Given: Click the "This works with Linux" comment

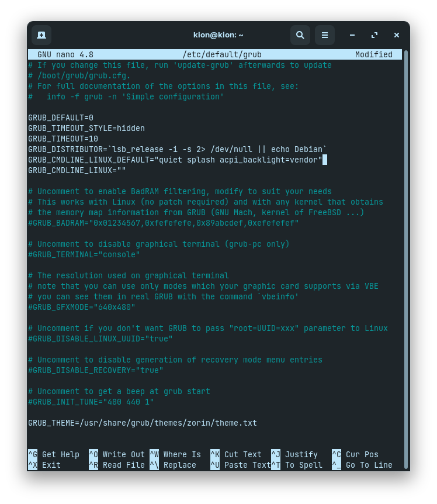Looking at the screenshot, I should coord(206,202).
